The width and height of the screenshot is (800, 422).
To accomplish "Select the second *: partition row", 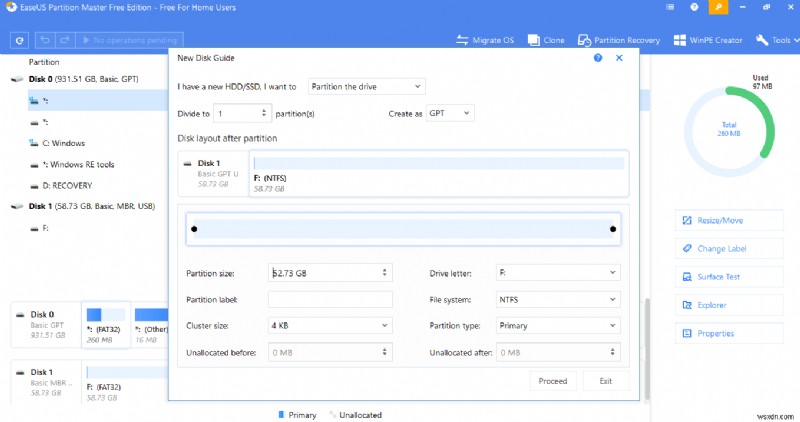I will pyautogui.click(x=98, y=122).
